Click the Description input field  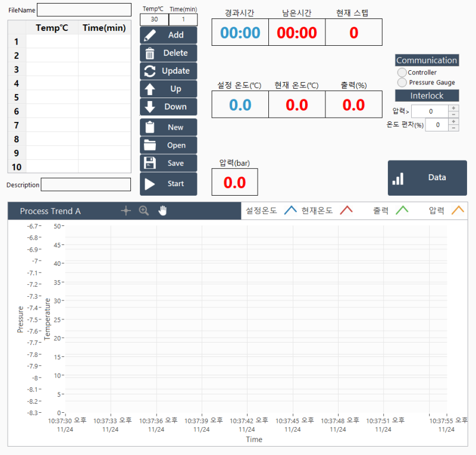point(86,184)
